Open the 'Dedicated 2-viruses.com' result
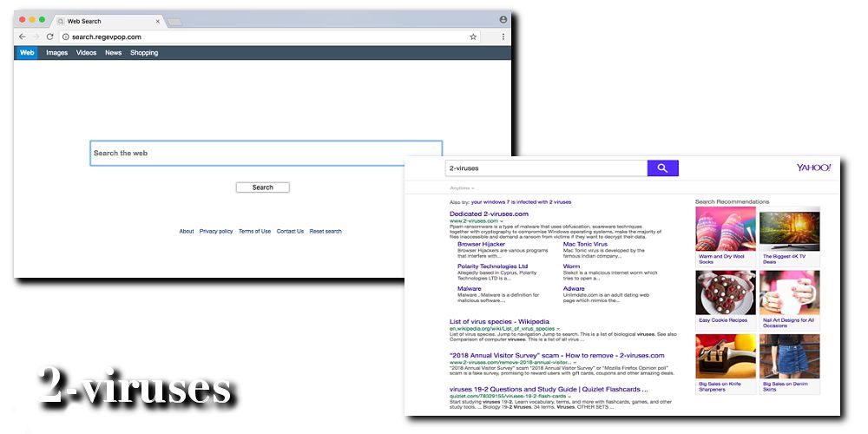The height and width of the screenshot is (434, 868). 489,214
